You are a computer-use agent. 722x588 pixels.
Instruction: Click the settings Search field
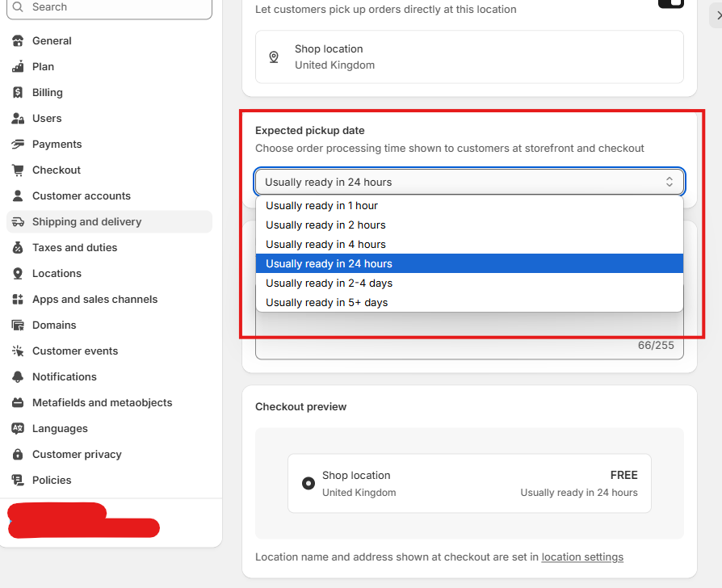[x=110, y=8]
